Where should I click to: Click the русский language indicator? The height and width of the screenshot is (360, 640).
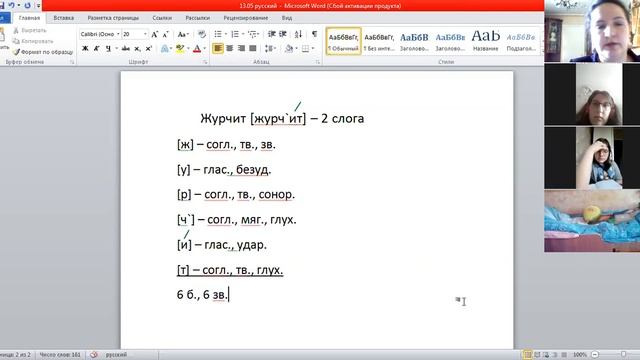pyautogui.click(x=116, y=355)
